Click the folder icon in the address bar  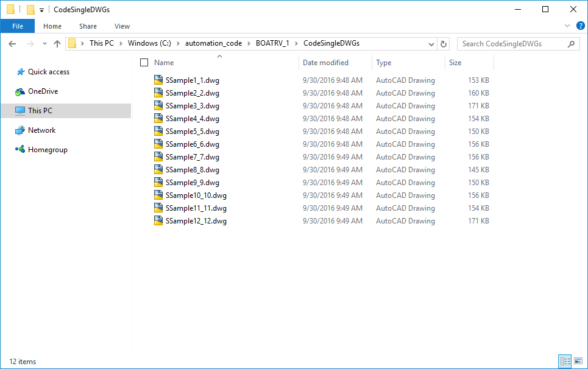73,43
